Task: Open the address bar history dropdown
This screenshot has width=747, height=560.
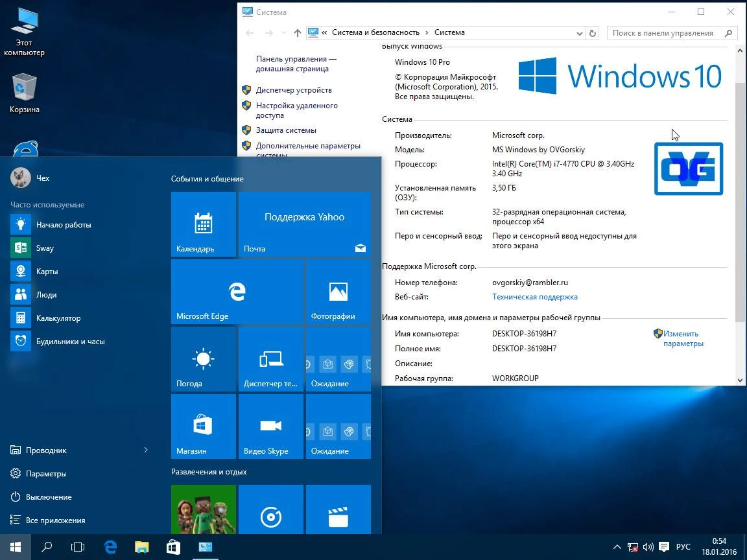Action: click(x=579, y=33)
